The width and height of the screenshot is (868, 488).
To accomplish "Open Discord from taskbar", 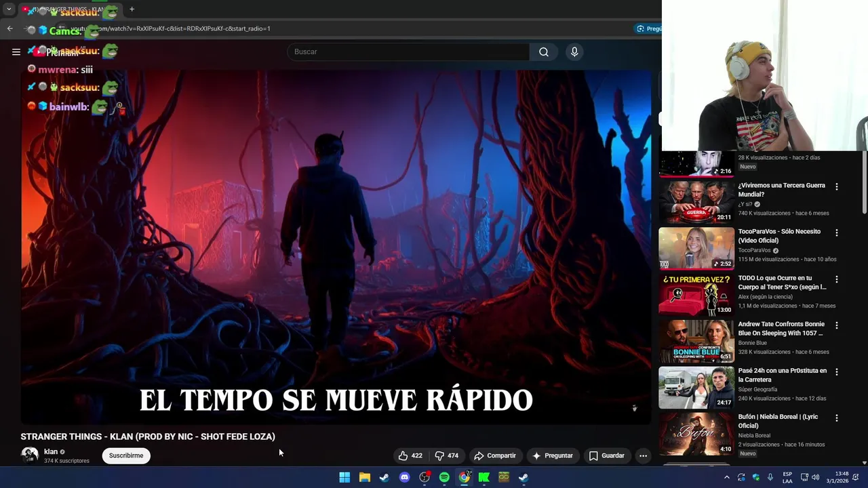I will click(404, 477).
